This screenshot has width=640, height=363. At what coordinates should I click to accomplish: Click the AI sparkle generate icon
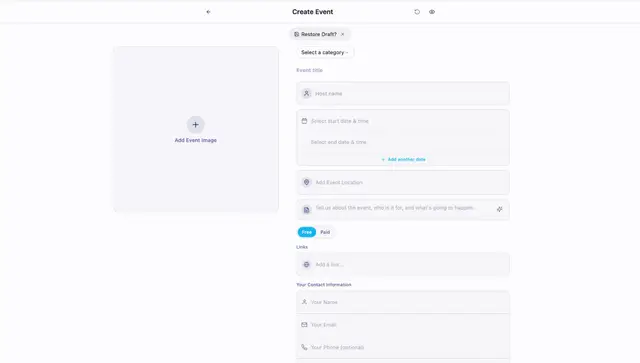[x=499, y=209]
